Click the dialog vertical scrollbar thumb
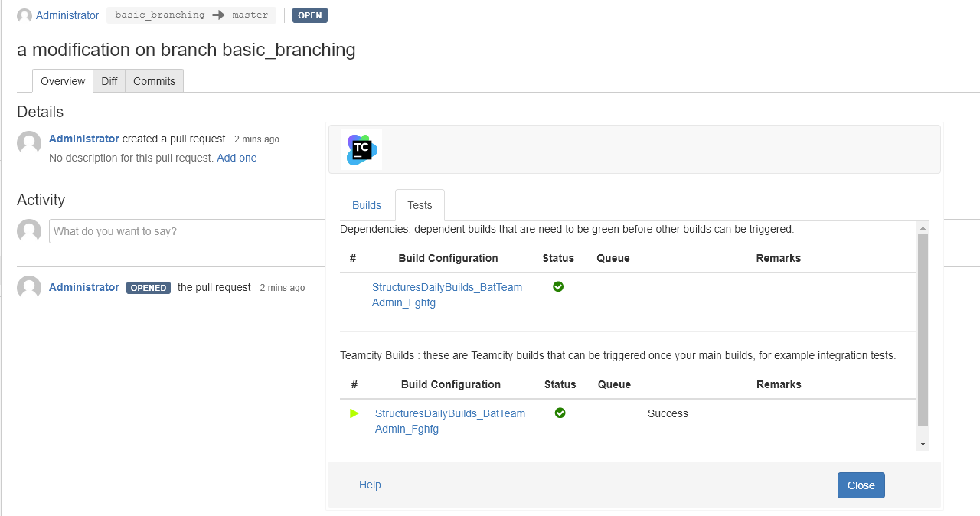This screenshot has width=980, height=516. [x=923, y=330]
